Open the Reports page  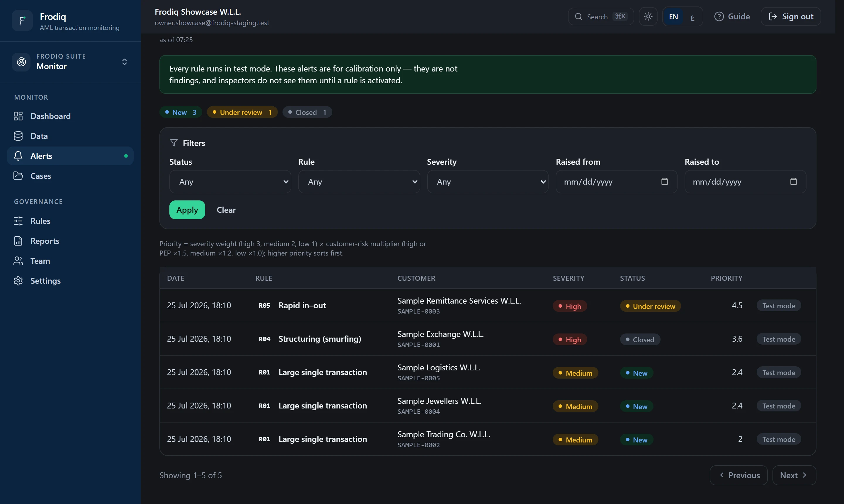(x=70, y=241)
